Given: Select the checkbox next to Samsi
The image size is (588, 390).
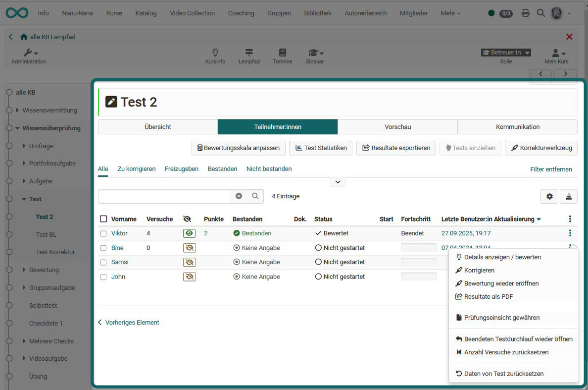Looking at the screenshot, I should [x=104, y=262].
